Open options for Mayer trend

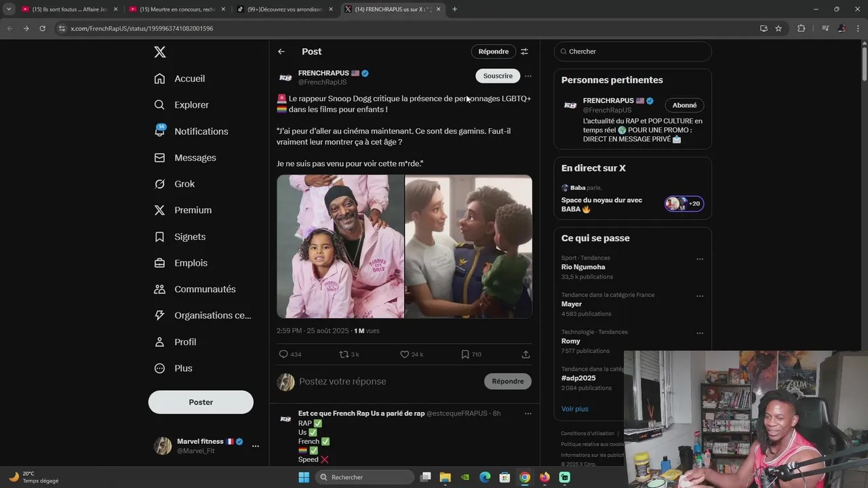[x=700, y=296]
